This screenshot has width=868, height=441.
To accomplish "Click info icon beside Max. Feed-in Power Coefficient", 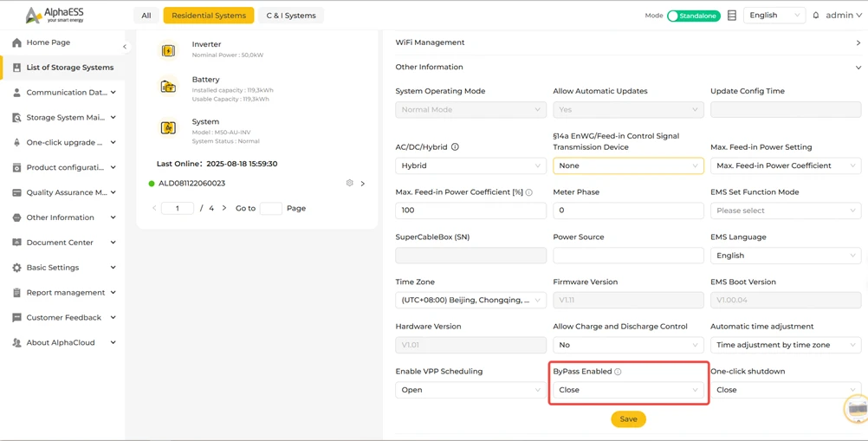I will [x=528, y=192].
